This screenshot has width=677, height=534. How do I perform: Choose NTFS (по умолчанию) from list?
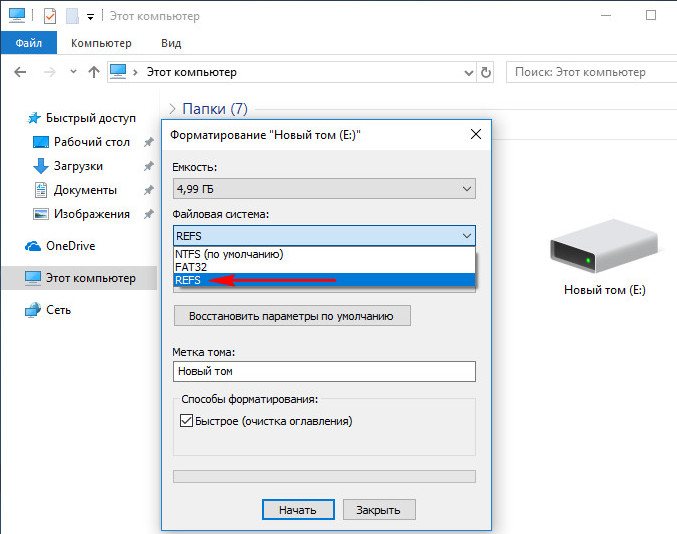[230, 254]
